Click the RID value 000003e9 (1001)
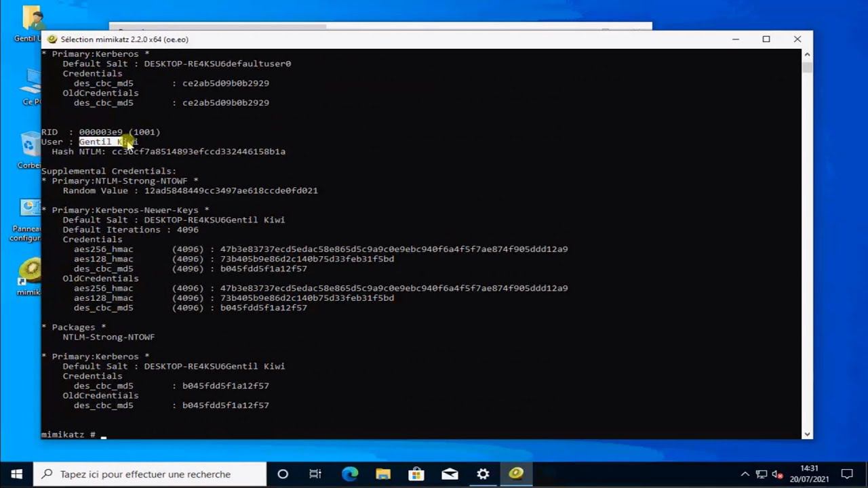 119,132
